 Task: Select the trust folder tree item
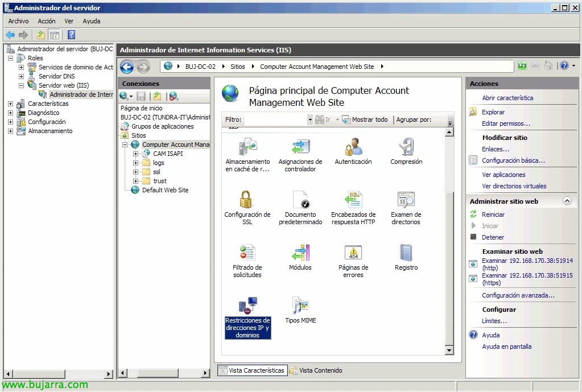[160, 181]
